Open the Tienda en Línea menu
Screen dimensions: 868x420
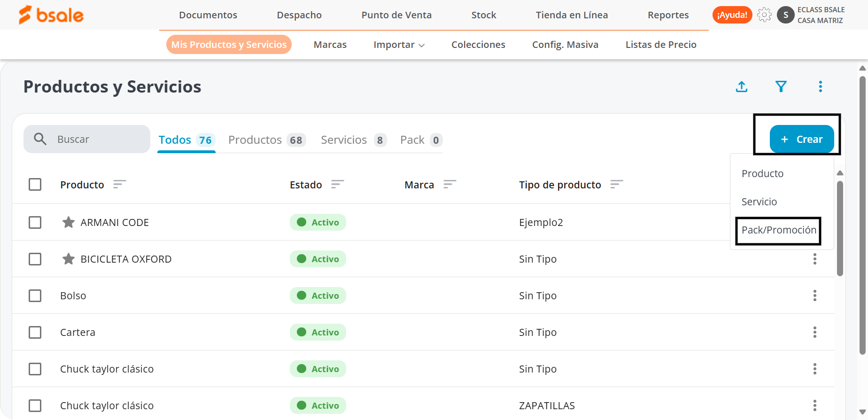[x=572, y=15]
